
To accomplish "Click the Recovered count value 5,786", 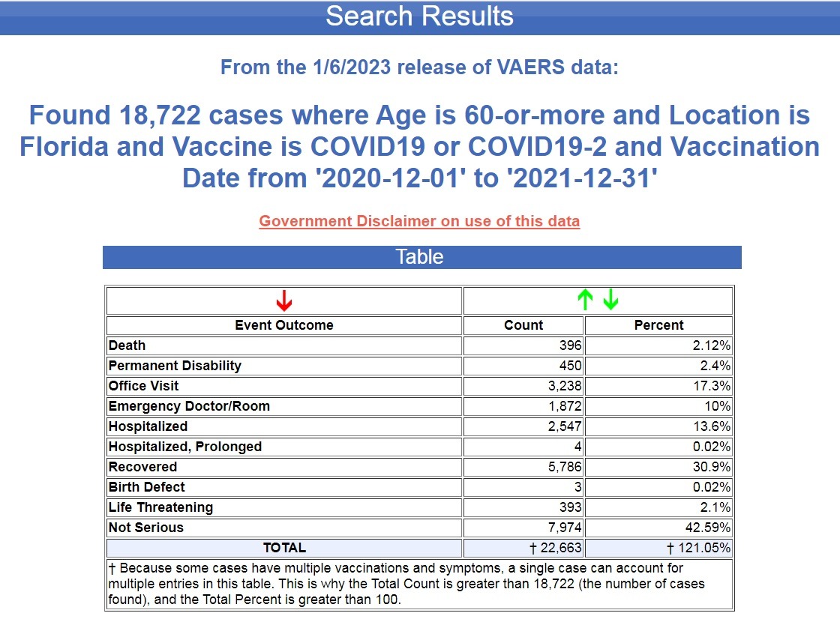I will point(565,467).
